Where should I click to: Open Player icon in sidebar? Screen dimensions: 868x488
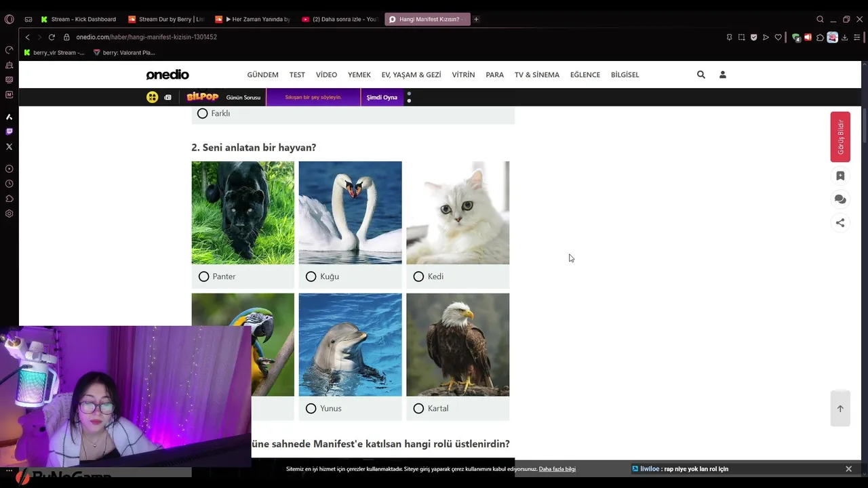click(x=9, y=169)
